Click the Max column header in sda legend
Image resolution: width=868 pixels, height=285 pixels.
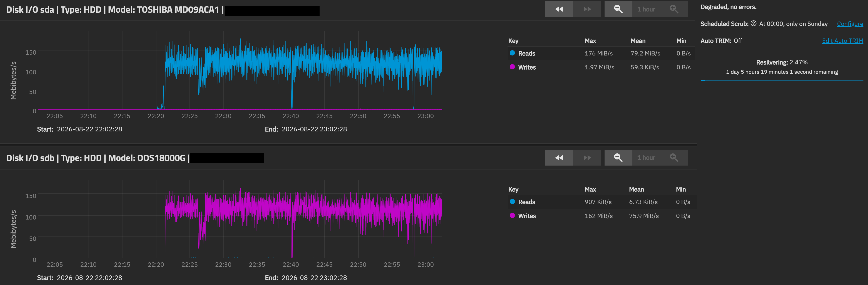click(x=590, y=41)
